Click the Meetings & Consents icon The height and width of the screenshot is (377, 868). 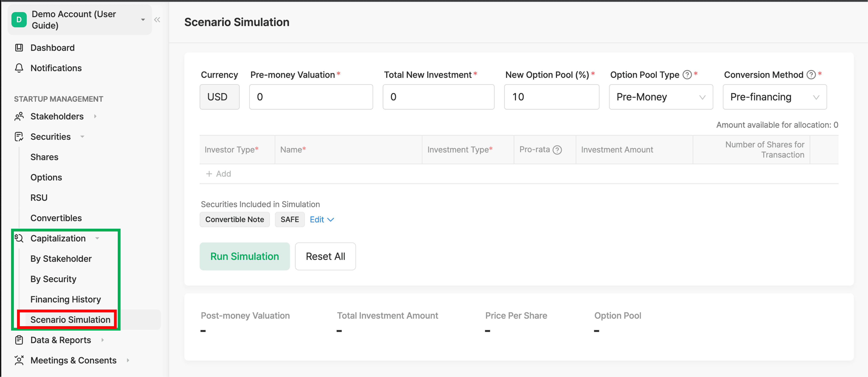pos(19,360)
